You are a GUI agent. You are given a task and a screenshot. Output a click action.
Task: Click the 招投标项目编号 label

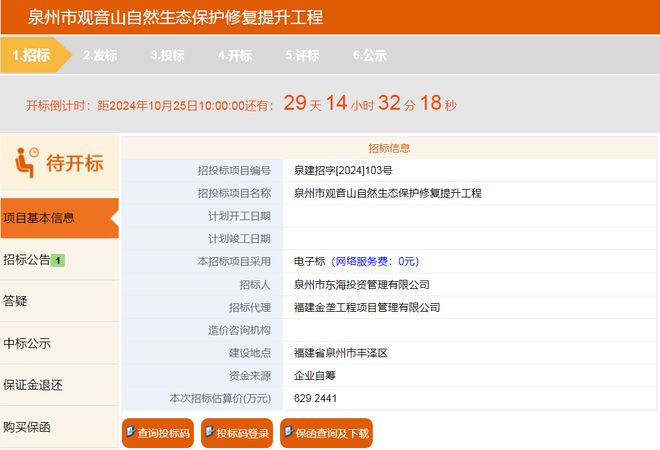234,170
